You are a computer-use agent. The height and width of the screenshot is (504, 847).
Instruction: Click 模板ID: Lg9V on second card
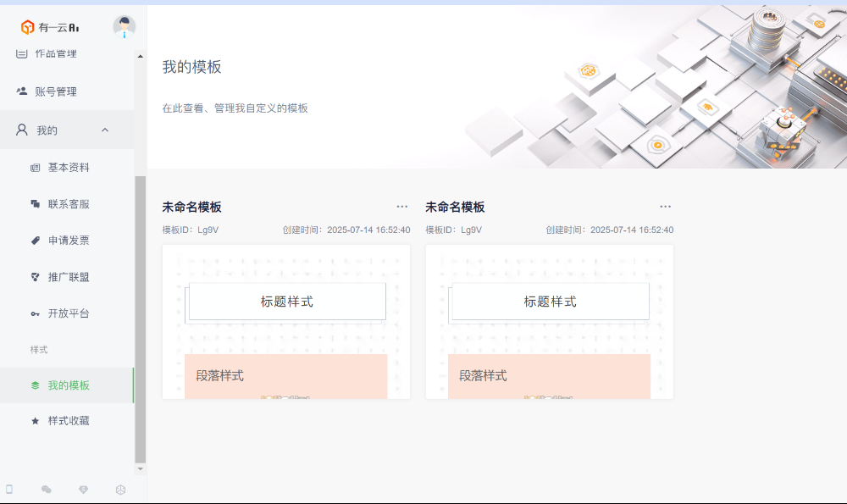[453, 230]
